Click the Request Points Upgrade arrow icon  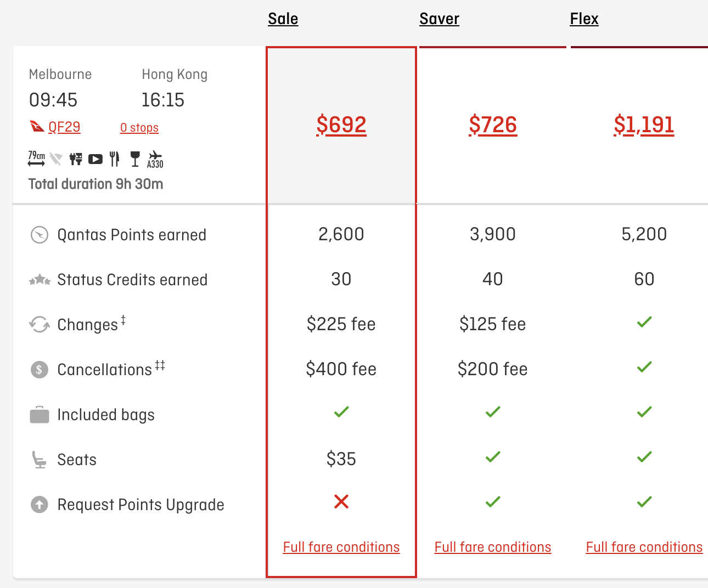tap(40, 505)
